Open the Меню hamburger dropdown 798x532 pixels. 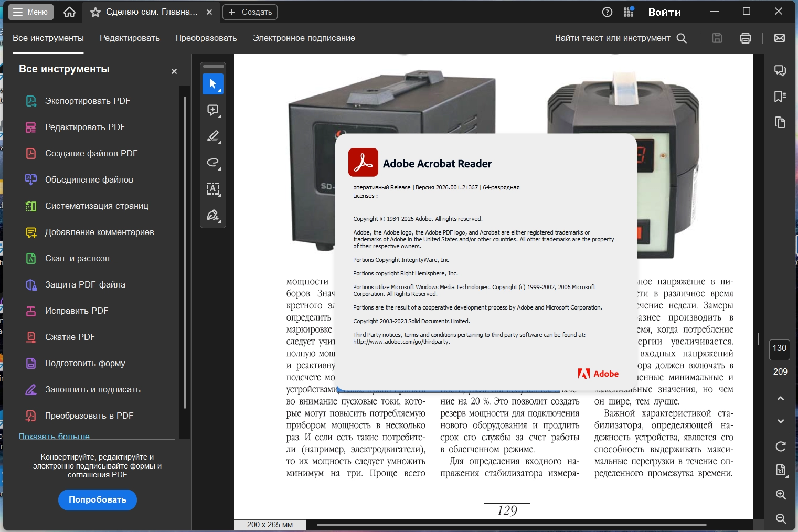point(31,12)
